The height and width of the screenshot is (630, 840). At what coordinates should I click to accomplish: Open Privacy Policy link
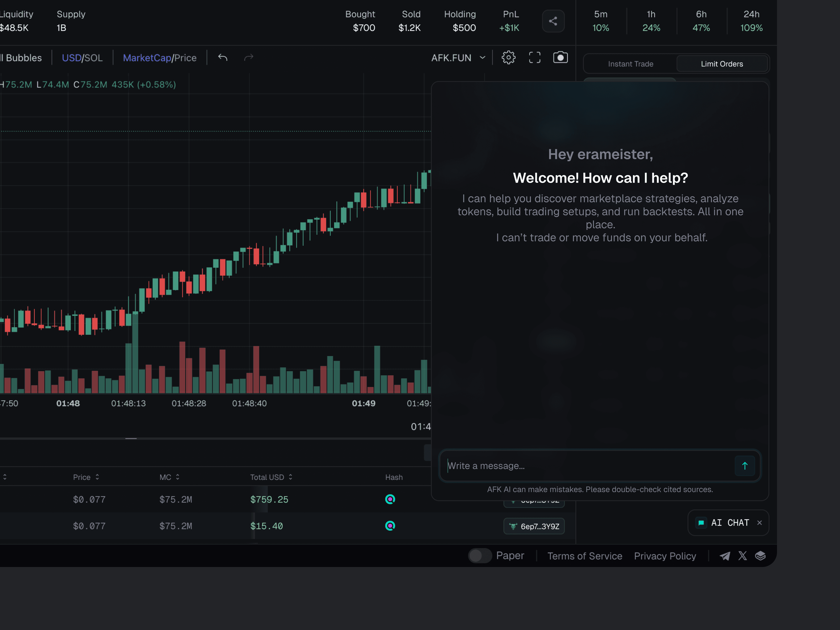[665, 556]
